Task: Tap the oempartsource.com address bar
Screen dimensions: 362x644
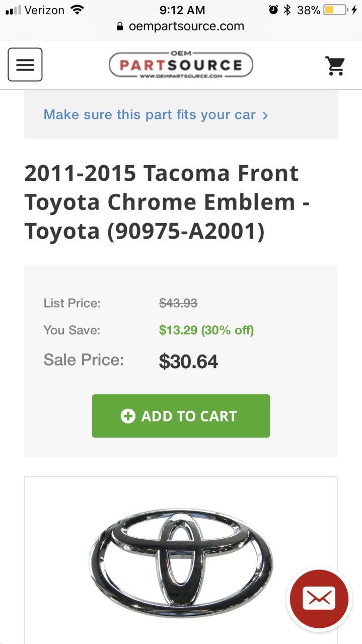Action: pos(181,26)
